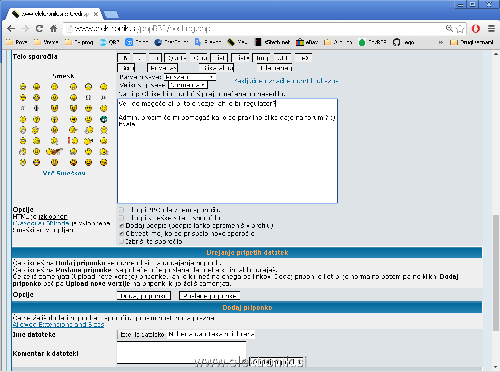Image resolution: width=500 pixels, height=372 pixels.
Task: Insert a Quote BBCode tag
Action: click(x=176, y=58)
